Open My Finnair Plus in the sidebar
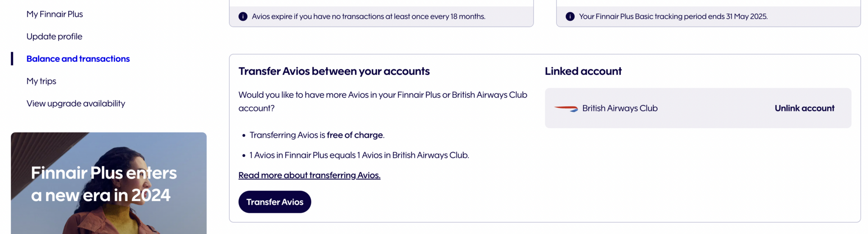Screen dimensions: 868x234 tap(55, 14)
